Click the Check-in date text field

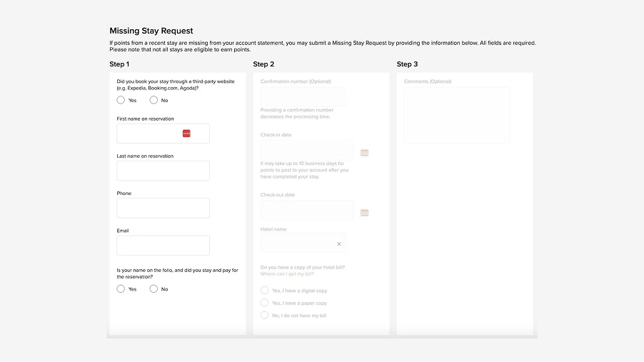point(306,151)
